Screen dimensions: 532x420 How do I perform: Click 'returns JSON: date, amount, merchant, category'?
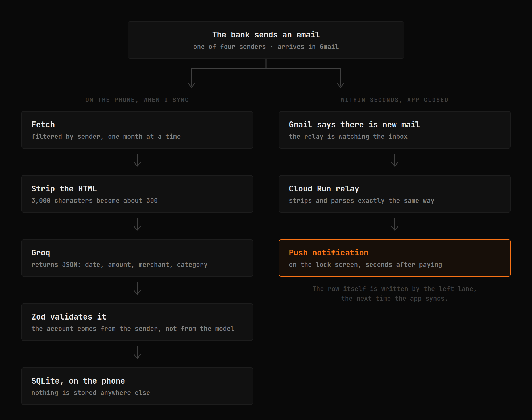click(x=119, y=265)
